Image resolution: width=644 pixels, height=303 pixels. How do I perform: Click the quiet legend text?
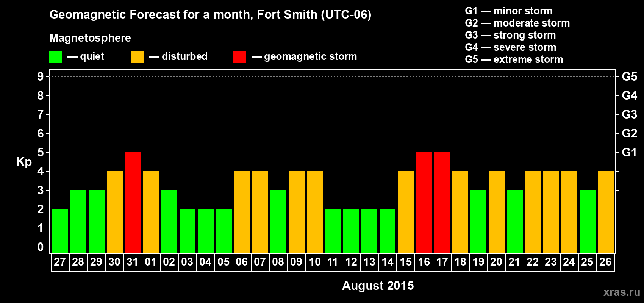(x=92, y=57)
